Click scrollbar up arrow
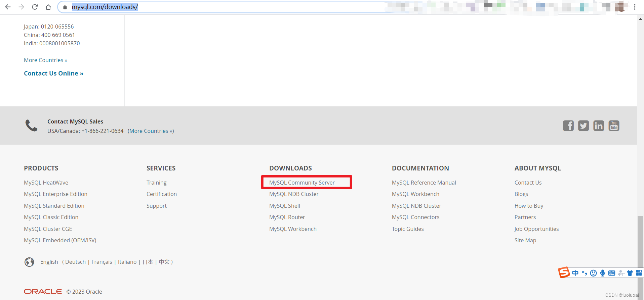 (x=640, y=19)
